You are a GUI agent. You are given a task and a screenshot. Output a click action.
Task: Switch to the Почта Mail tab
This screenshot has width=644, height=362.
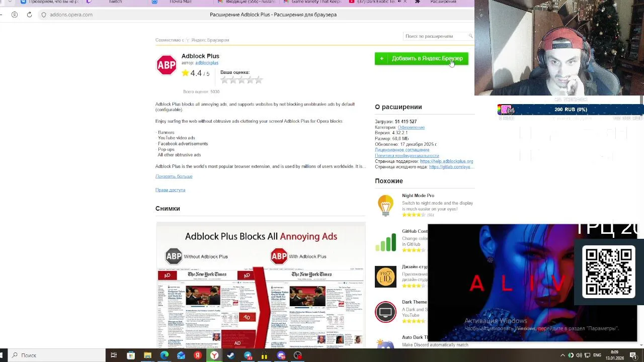(x=180, y=2)
